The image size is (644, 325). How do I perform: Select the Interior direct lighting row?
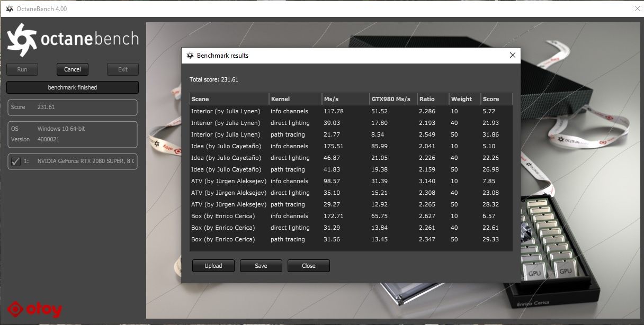click(351, 123)
